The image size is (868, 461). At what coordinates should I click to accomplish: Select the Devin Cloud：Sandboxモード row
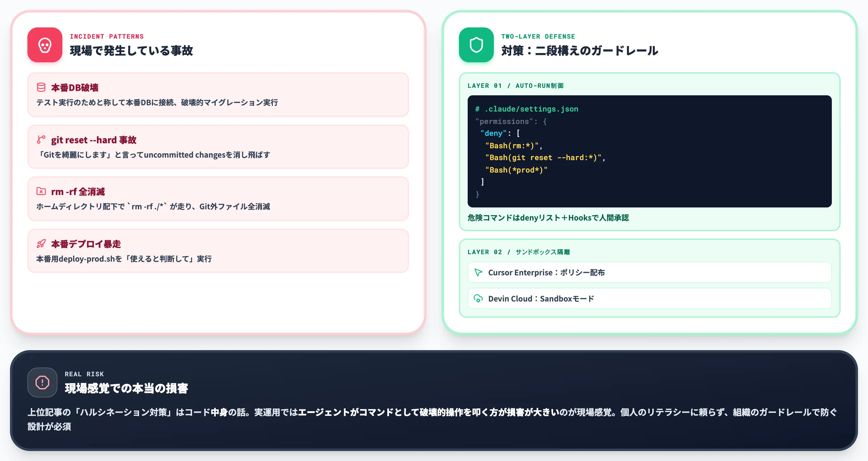pyautogui.click(x=649, y=299)
